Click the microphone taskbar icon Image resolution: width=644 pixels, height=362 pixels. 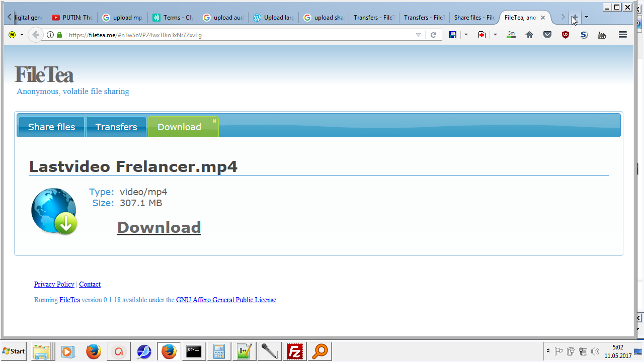[x=269, y=351]
